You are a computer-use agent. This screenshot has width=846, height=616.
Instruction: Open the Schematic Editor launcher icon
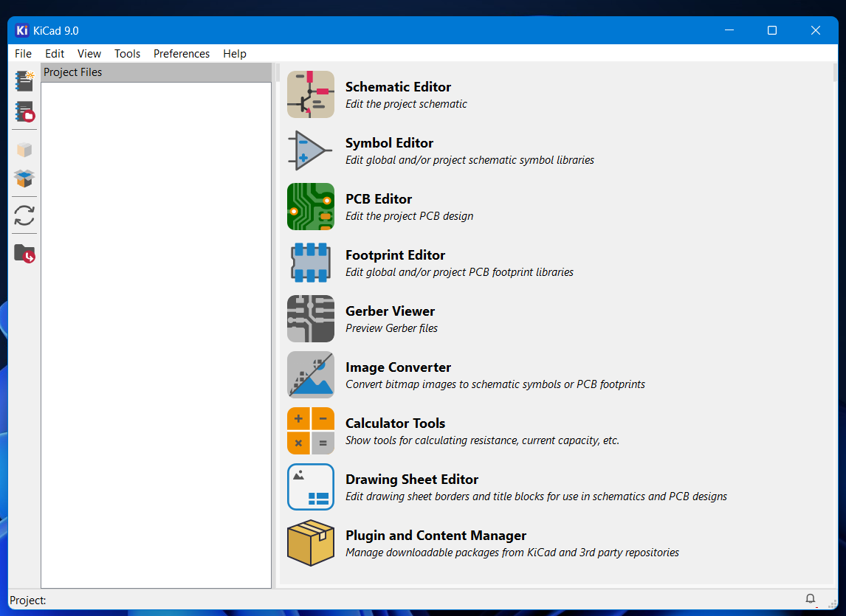point(311,94)
